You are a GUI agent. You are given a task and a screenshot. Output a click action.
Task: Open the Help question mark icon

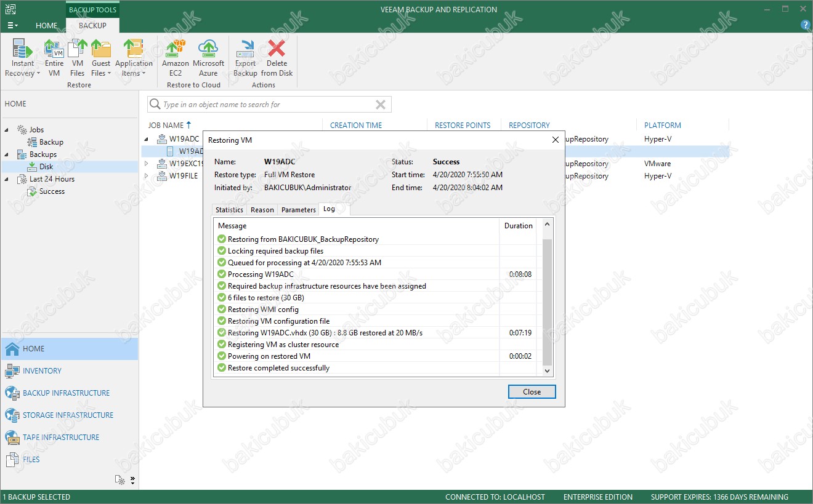click(805, 25)
